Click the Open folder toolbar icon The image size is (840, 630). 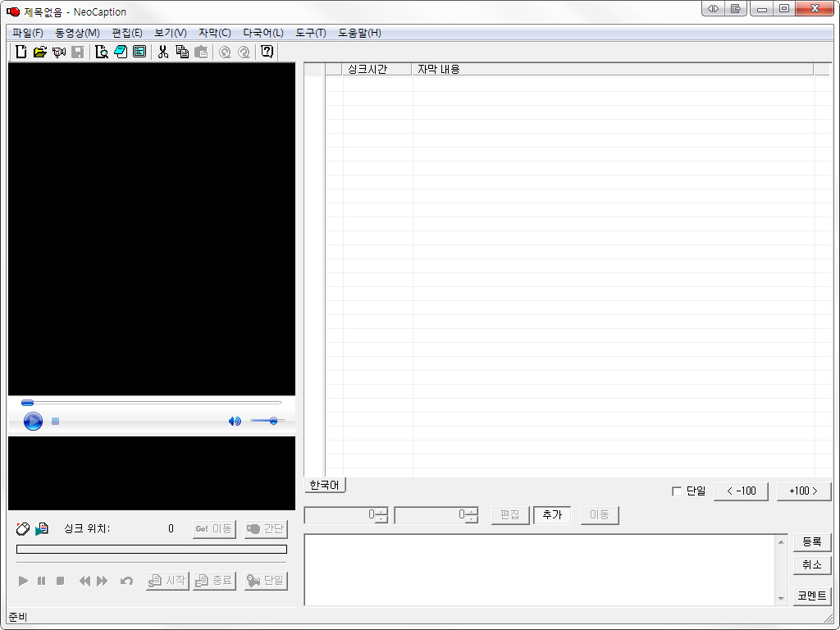[x=40, y=52]
